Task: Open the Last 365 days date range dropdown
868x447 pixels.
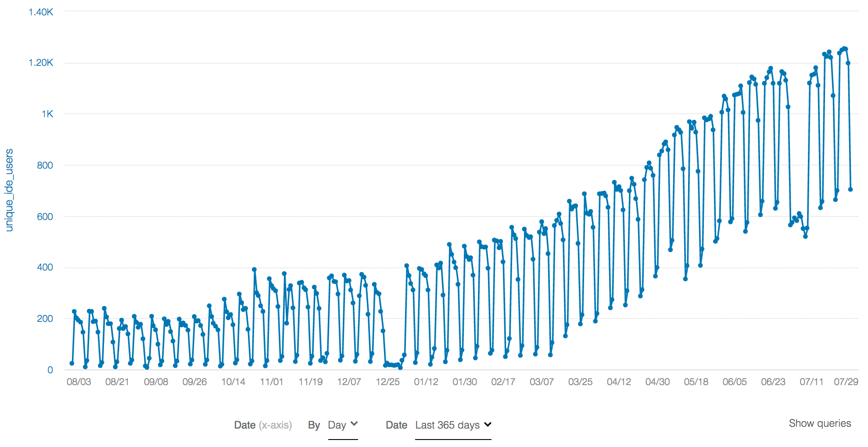Action: tap(452, 425)
